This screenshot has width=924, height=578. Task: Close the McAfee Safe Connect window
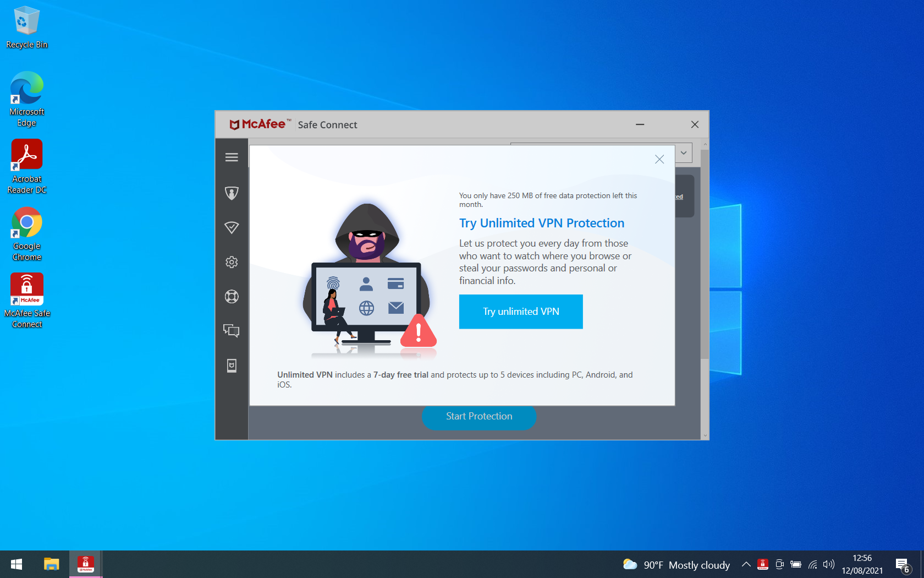pyautogui.click(x=695, y=124)
